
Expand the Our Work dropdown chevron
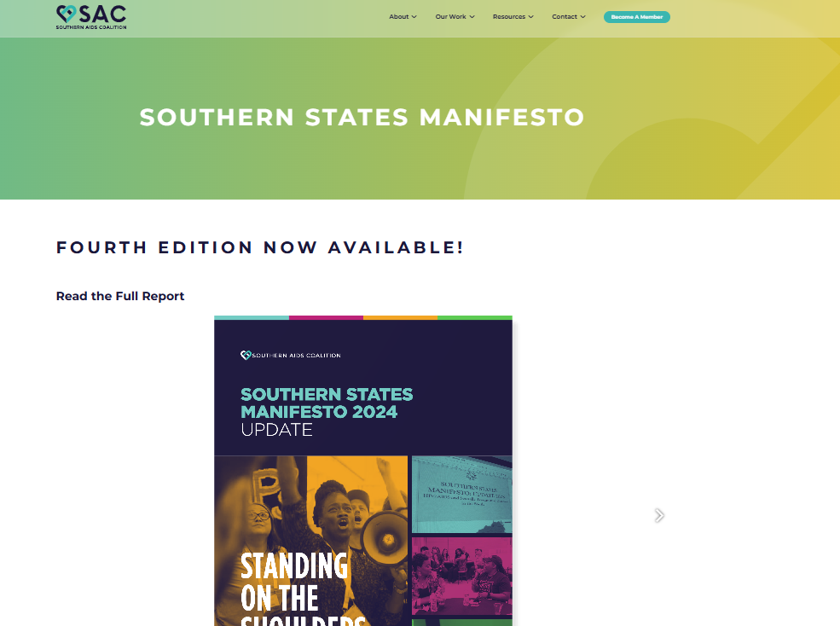pos(472,16)
